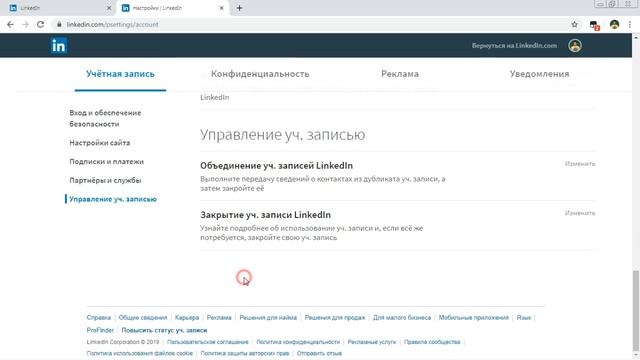Click Вернуться на LinkedIn.com link
The height and width of the screenshot is (360, 640).
(x=514, y=46)
